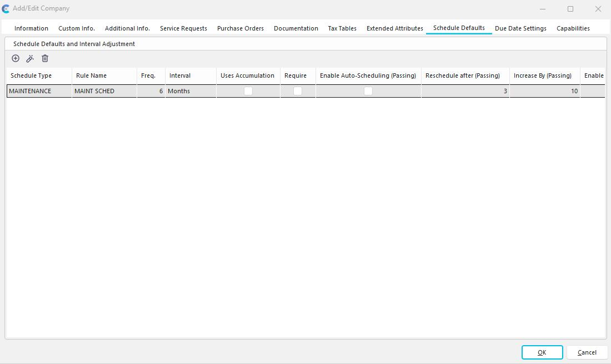611x364 pixels.
Task: Enable Auto-Scheduling (Passing) checkbox for MAINT SCHED
Action: [368, 91]
